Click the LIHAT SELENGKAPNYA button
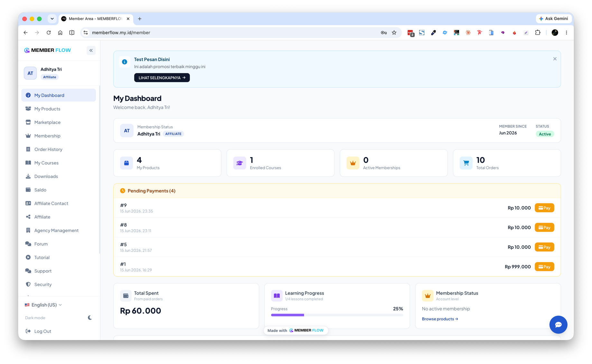 (162, 78)
